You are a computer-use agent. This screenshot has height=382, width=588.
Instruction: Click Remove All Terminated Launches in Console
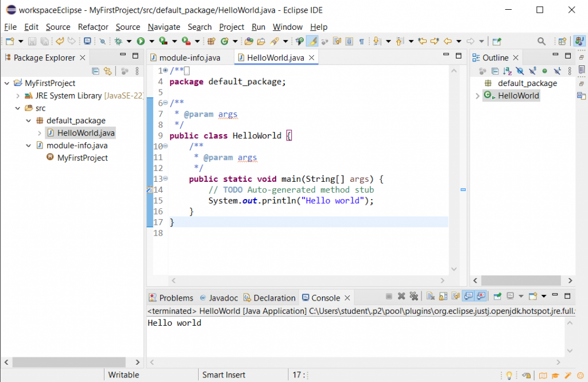point(413,297)
